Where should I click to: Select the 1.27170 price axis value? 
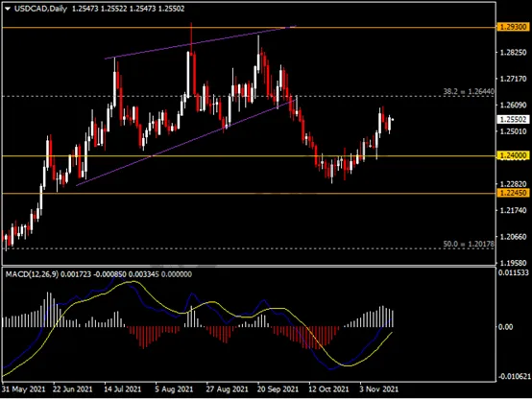pos(514,79)
